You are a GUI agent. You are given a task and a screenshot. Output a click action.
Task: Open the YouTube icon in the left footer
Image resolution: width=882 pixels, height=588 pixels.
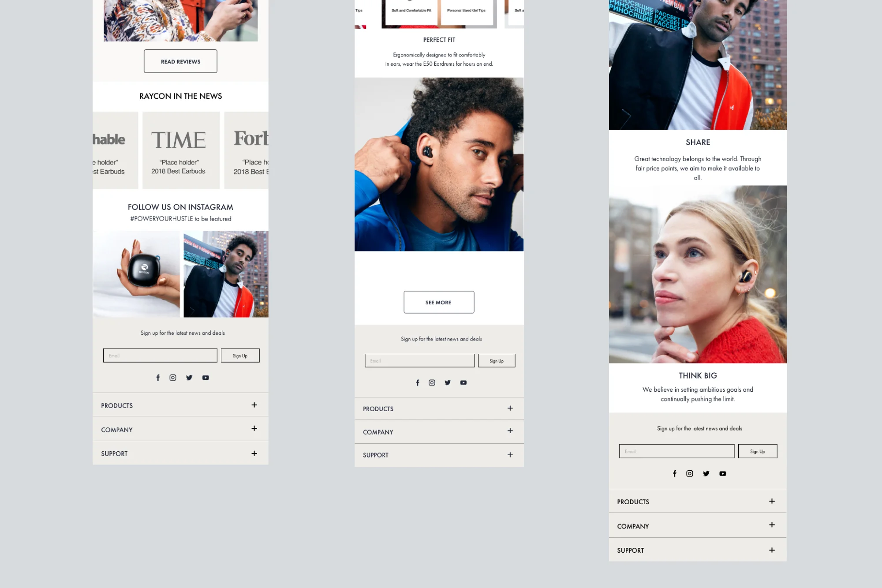pyautogui.click(x=206, y=377)
